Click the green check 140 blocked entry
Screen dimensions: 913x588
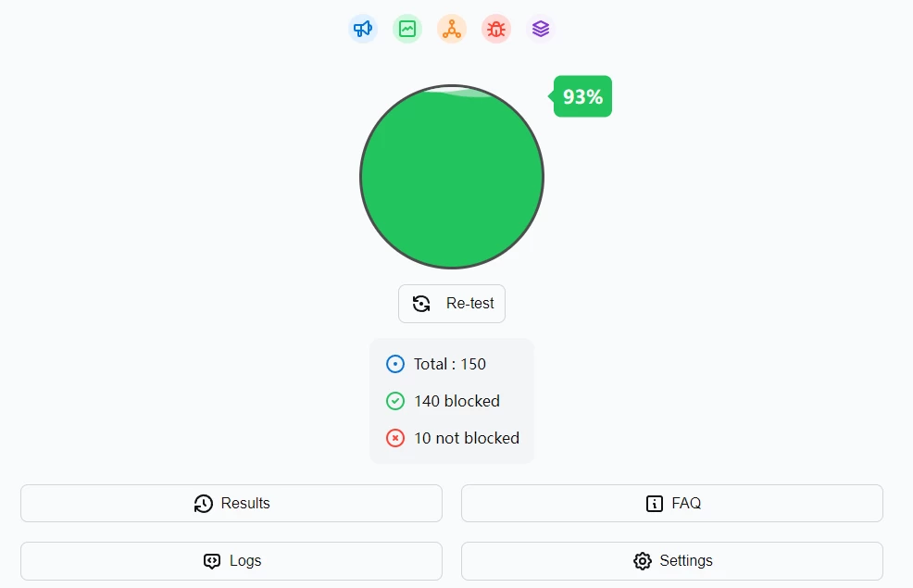click(444, 401)
